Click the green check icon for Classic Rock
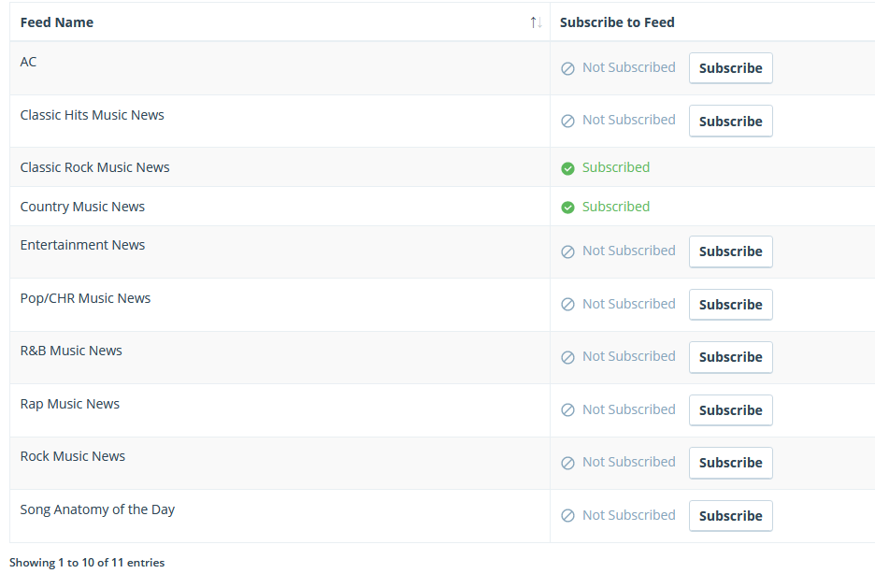 tap(567, 168)
